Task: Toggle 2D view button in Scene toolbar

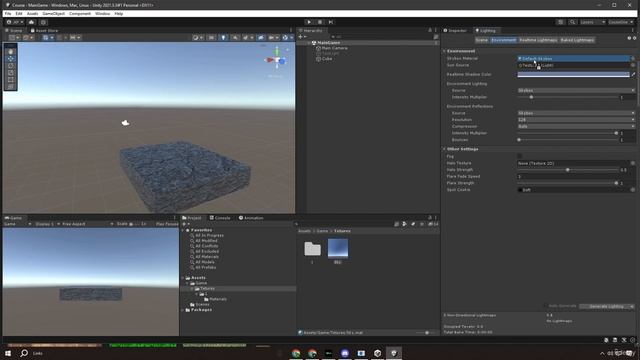Action: point(211,38)
